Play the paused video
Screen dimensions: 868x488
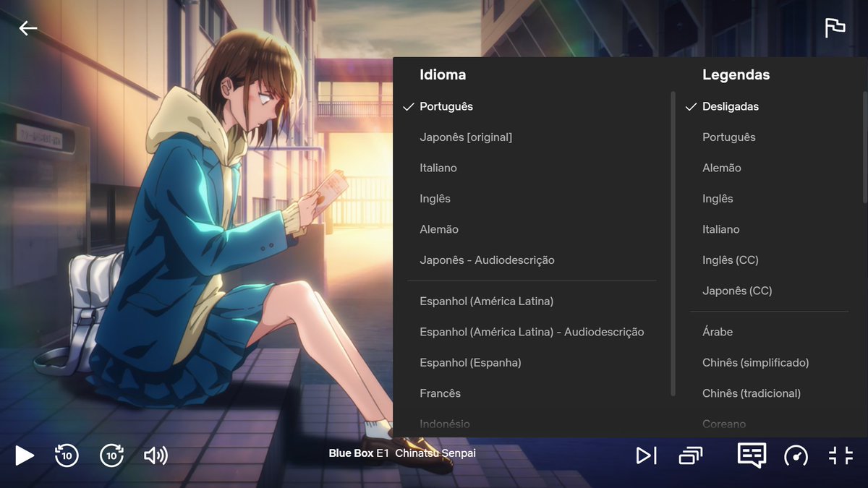[x=25, y=455]
